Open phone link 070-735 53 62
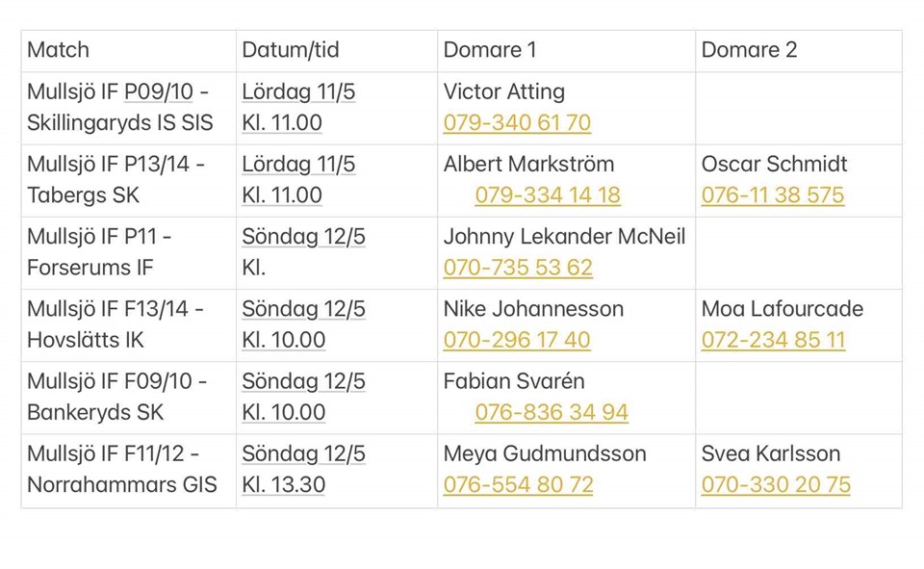Viewport: 924px width, 569px height. [x=517, y=268]
